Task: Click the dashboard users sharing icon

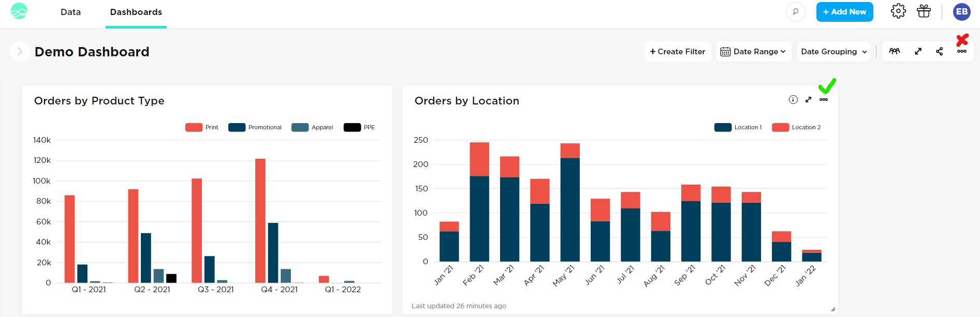Action: point(894,51)
